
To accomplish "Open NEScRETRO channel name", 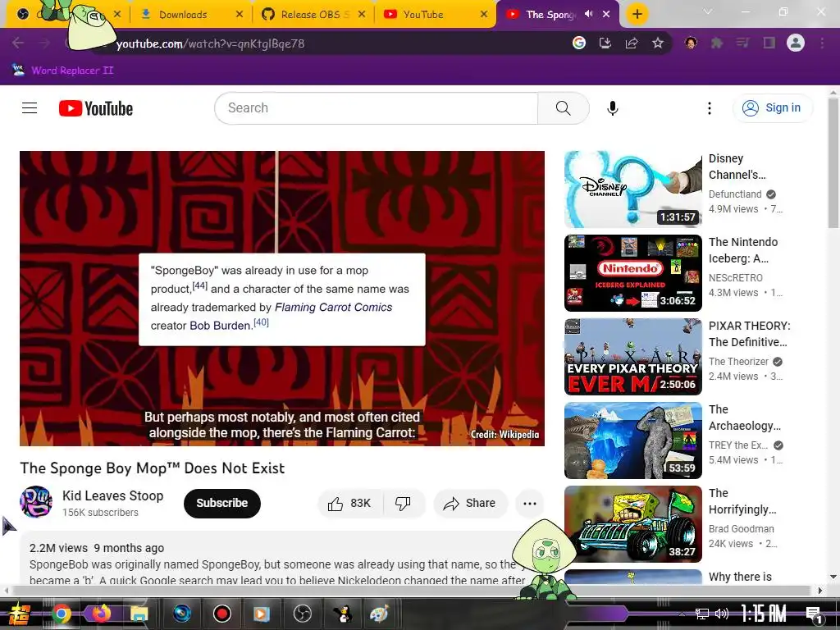I will pyautogui.click(x=735, y=277).
